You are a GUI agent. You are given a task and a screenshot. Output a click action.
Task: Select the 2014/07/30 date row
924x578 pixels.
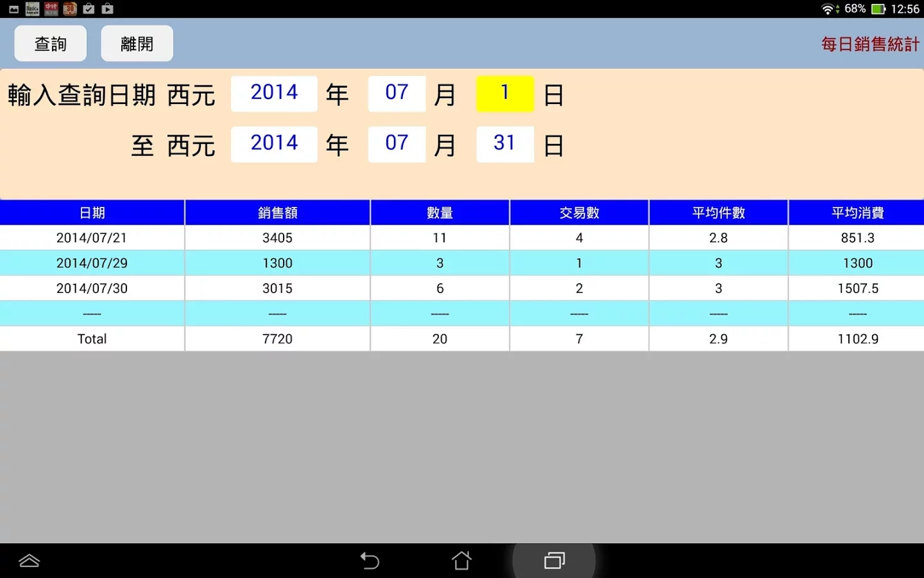pos(462,288)
